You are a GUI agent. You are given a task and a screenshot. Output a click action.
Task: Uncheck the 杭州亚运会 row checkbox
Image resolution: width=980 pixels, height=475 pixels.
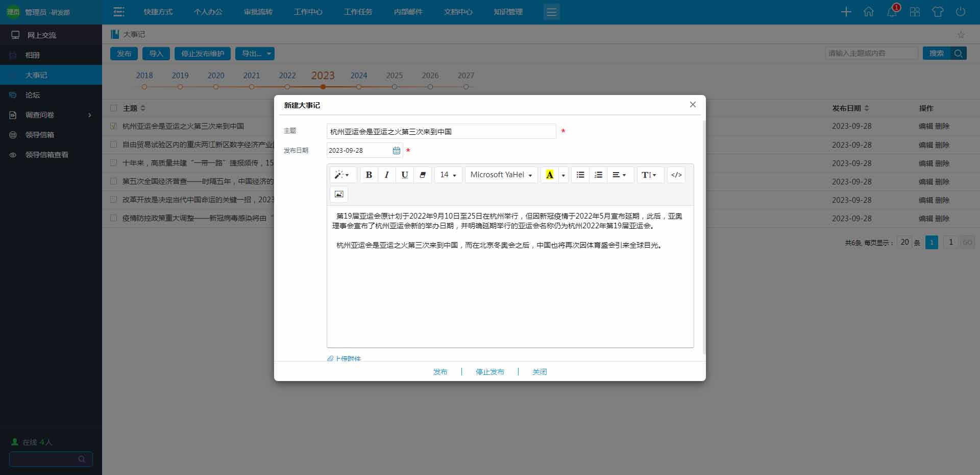[x=113, y=126]
